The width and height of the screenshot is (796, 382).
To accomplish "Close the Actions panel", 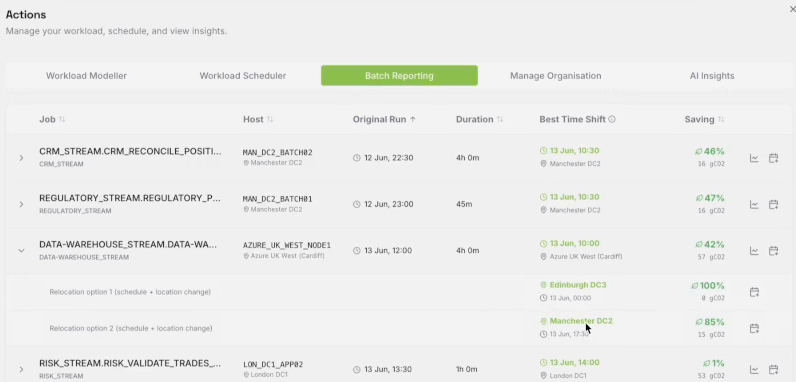I will tap(792, 9).
